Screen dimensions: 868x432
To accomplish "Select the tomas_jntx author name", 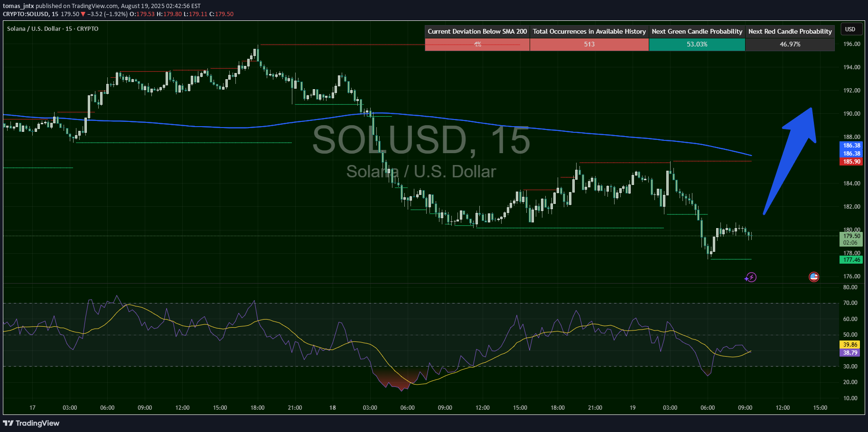I will click(19, 6).
